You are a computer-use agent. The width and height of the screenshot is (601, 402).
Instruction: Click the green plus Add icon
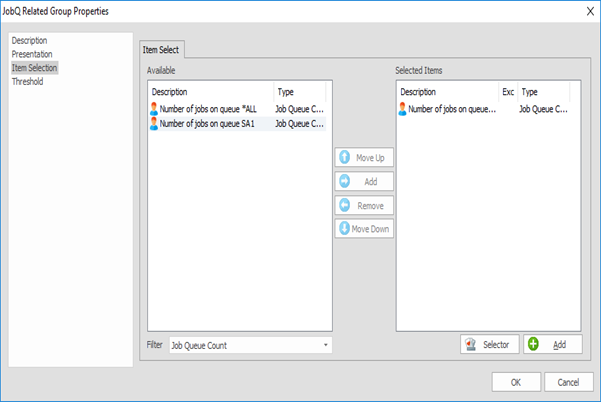click(533, 344)
